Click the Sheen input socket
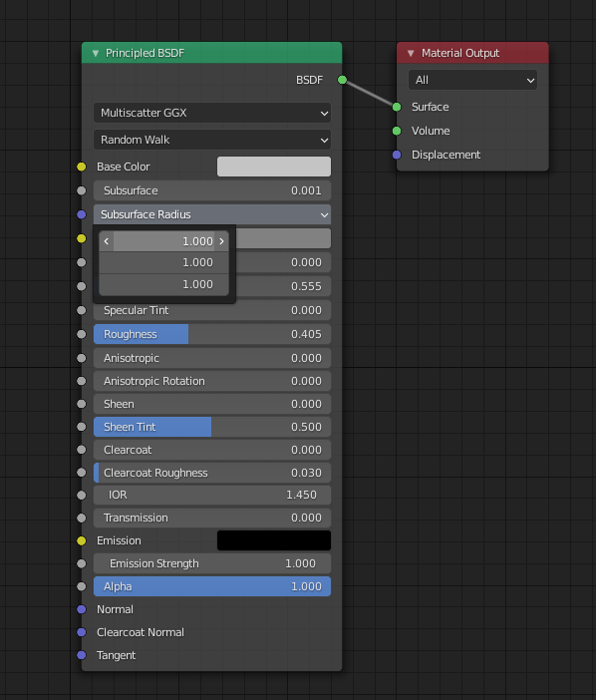596x700 pixels. pos(81,404)
